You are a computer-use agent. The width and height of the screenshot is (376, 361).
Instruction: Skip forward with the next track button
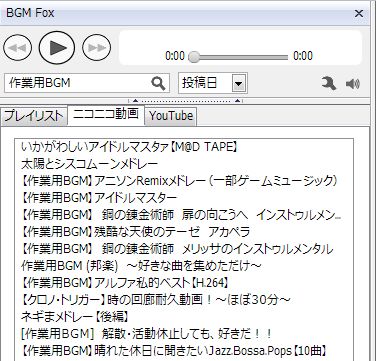[97, 48]
